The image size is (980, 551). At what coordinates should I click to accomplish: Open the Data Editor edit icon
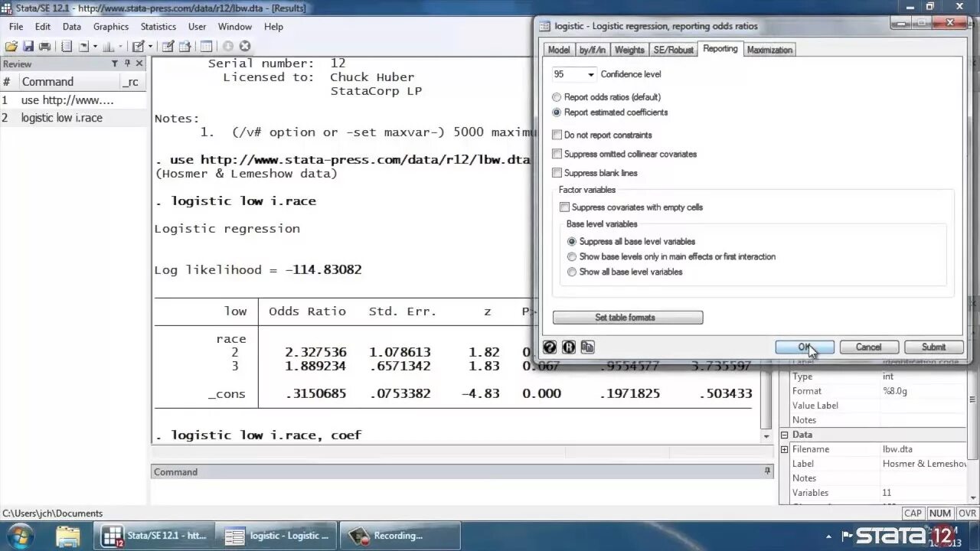click(x=168, y=46)
